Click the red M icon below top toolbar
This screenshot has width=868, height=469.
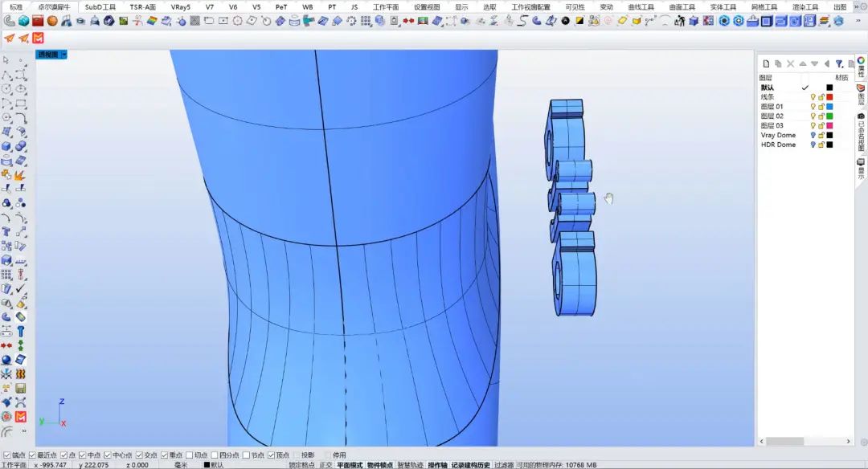pyautogui.click(x=37, y=38)
